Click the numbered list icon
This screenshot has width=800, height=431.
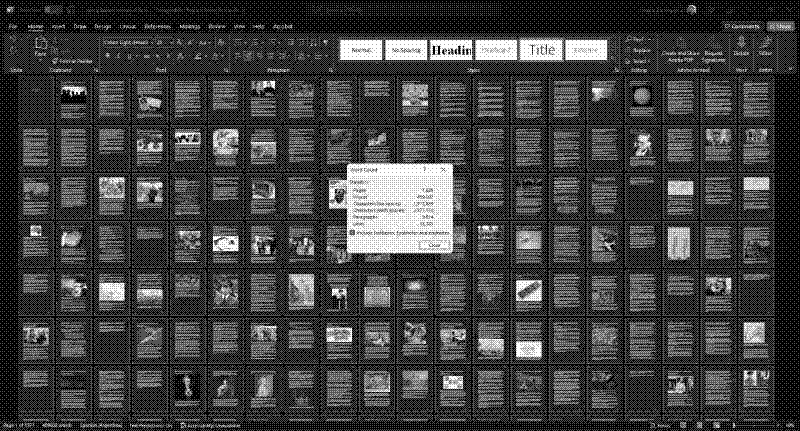pos(254,43)
